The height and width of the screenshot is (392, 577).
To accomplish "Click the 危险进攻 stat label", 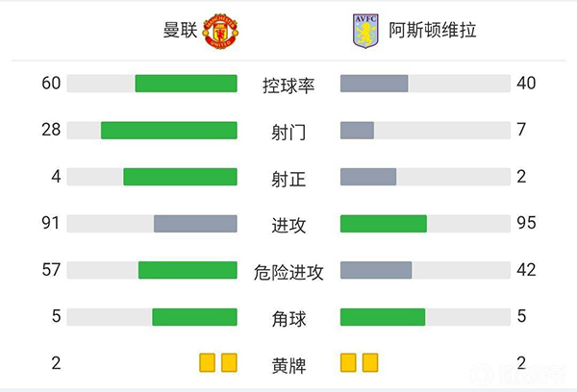I will (x=288, y=271).
